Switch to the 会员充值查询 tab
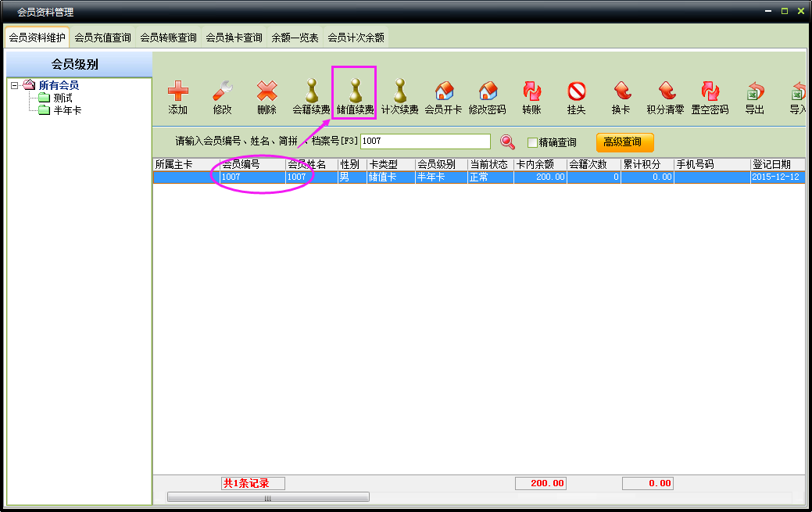The image size is (812, 512). 102,38
